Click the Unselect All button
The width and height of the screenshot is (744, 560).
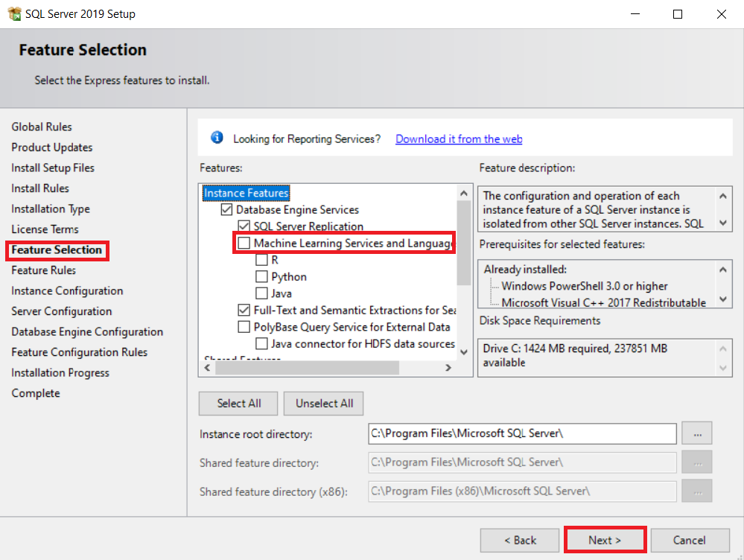[x=324, y=404]
